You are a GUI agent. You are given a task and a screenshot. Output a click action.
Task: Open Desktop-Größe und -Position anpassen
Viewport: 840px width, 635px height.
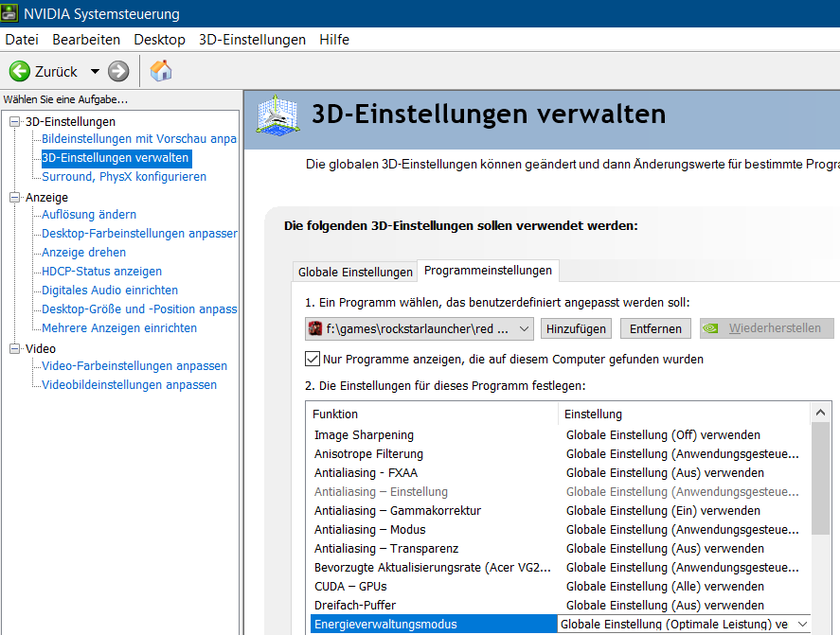139,309
